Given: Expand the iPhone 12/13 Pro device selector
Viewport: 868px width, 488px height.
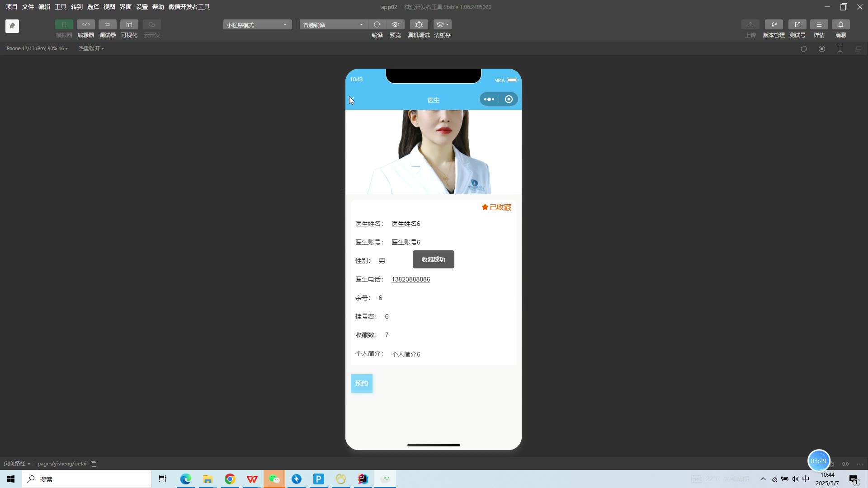Looking at the screenshot, I should (36, 48).
